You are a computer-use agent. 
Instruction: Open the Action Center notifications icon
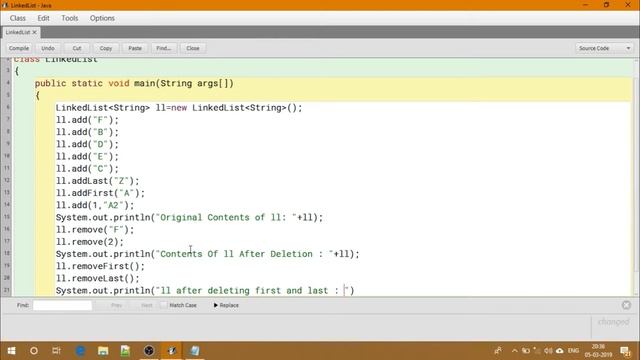(625, 351)
